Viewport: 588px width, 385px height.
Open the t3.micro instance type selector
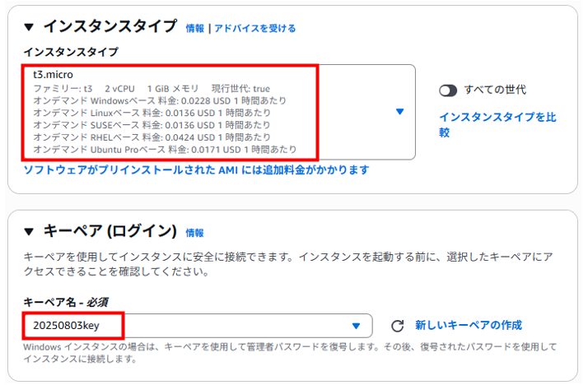pos(219,112)
